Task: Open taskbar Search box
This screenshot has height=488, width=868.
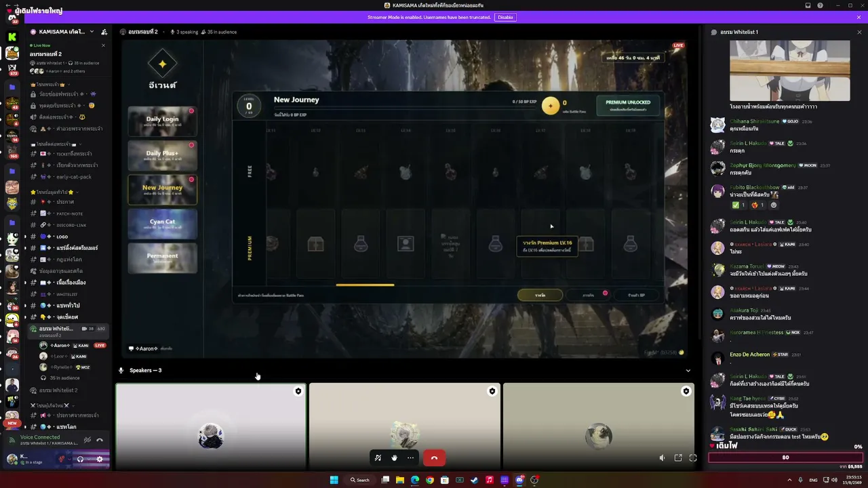Action: coord(360,480)
